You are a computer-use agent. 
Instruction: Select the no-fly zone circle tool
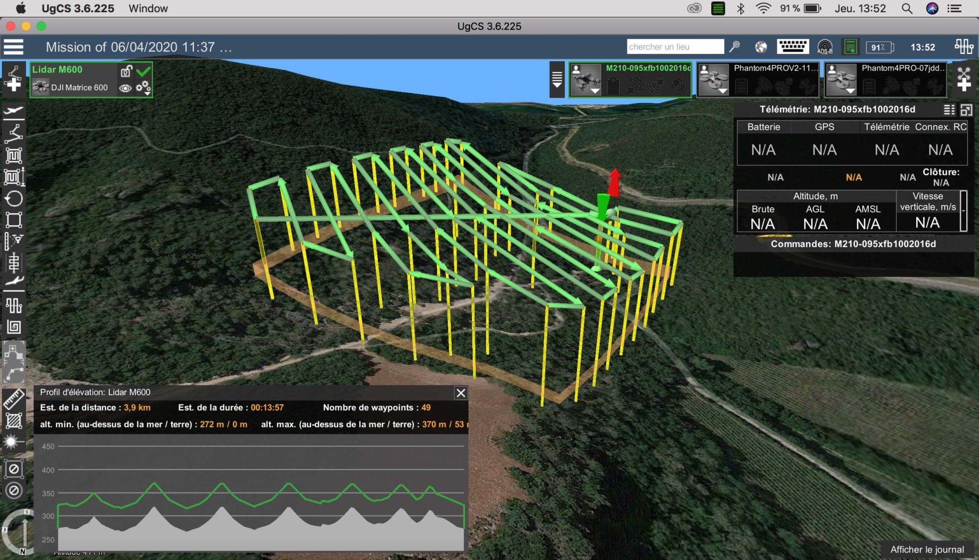pyautogui.click(x=14, y=490)
